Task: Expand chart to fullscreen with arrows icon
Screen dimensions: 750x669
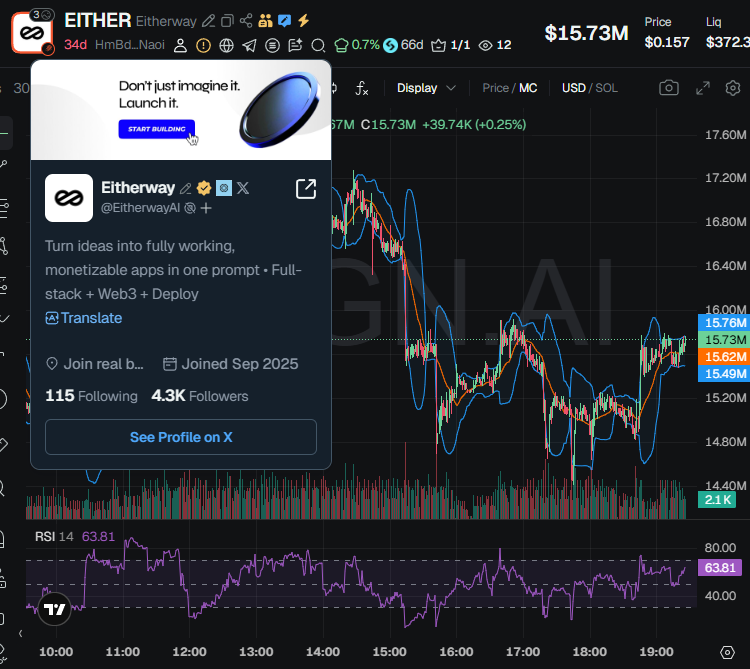Action: [x=703, y=88]
